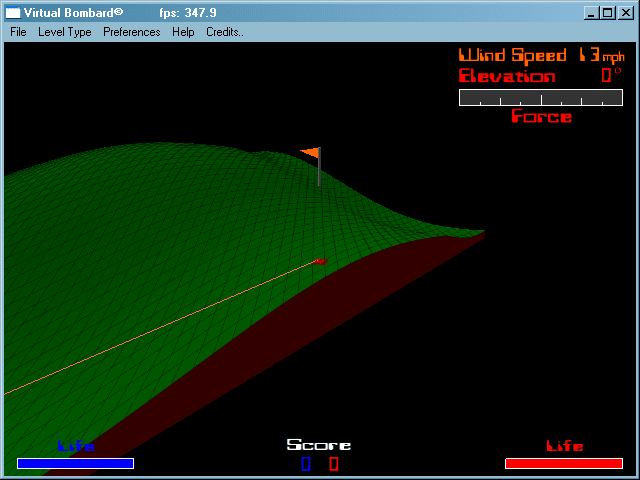Screen dimensions: 640x480
Task: Maximize the Virtual Bombard window
Action: [608, 13]
